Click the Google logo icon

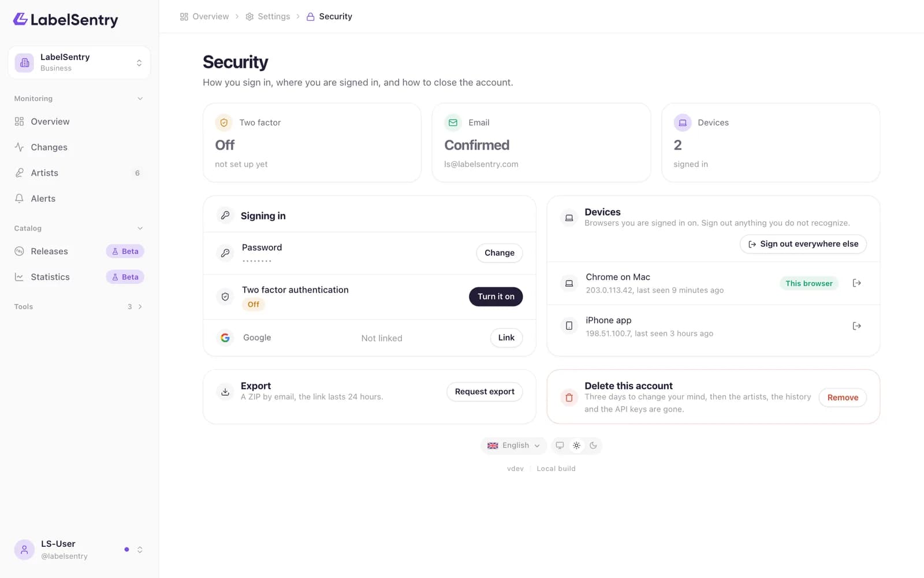click(x=225, y=338)
